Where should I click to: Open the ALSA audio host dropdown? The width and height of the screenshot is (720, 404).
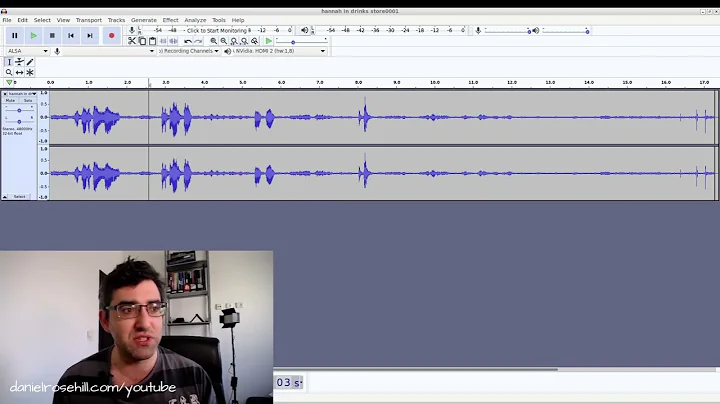tap(28, 51)
